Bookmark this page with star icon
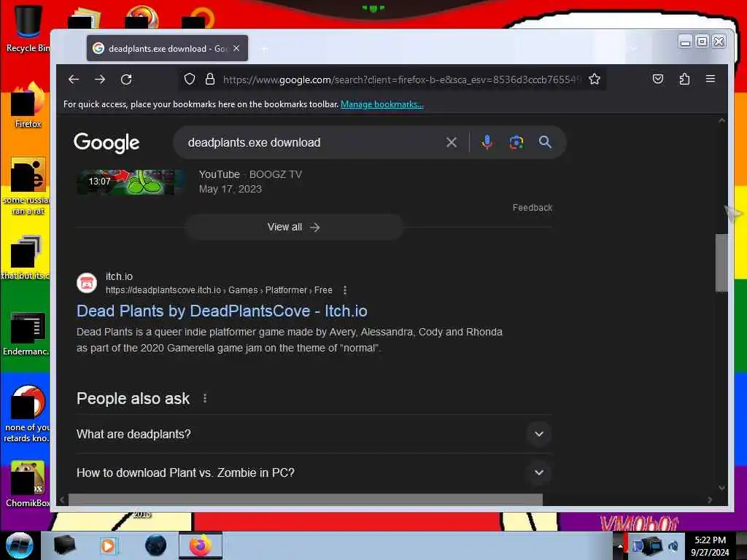 pos(594,79)
